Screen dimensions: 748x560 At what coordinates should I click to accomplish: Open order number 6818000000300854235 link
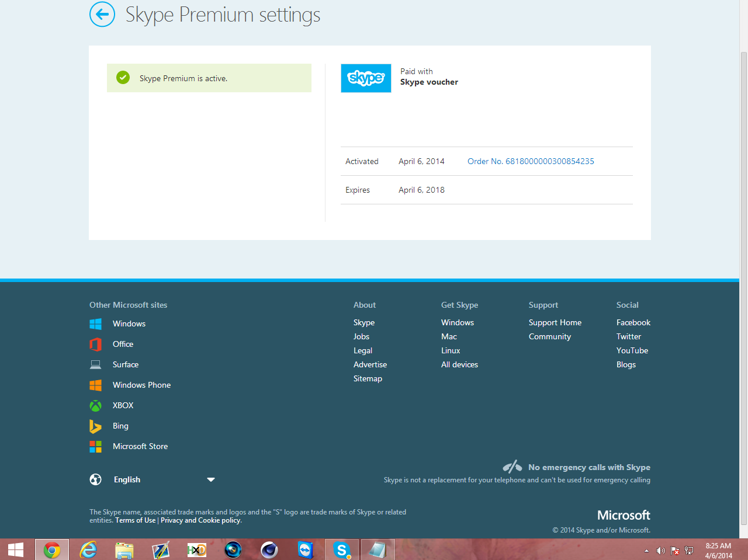[x=531, y=161]
